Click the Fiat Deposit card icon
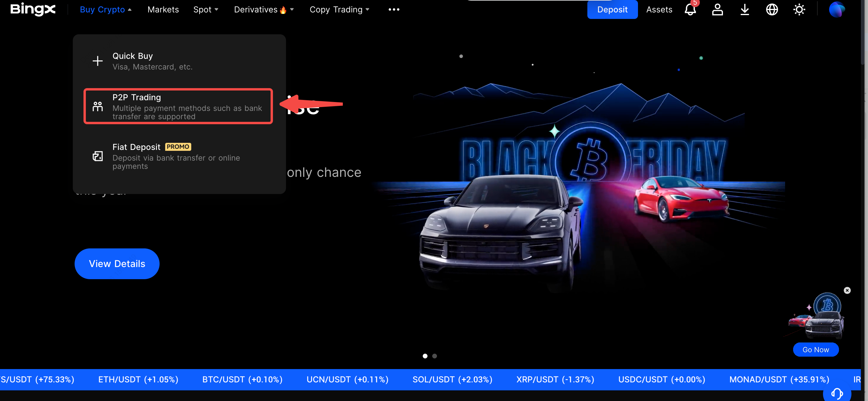The image size is (868, 401). pyautogui.click(x=97, y=156)
